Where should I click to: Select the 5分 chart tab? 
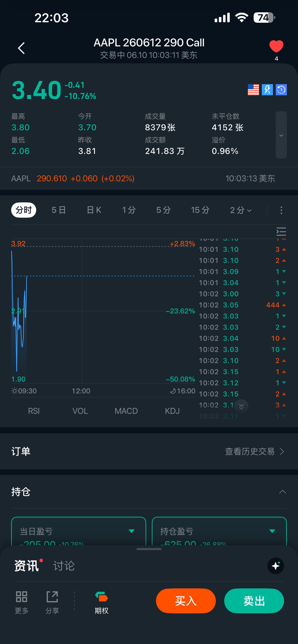point(163,210)
